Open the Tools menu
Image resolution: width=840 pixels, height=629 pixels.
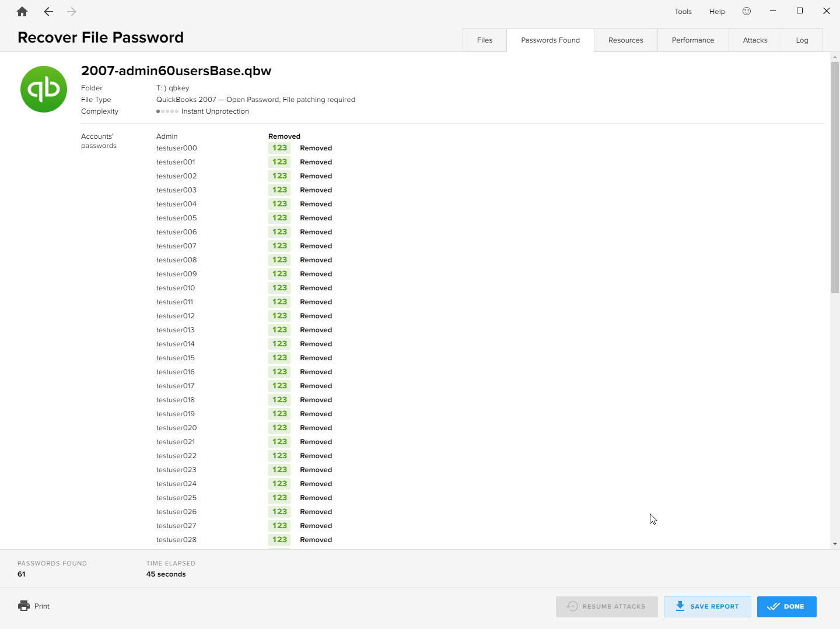(x=682, y=12)
